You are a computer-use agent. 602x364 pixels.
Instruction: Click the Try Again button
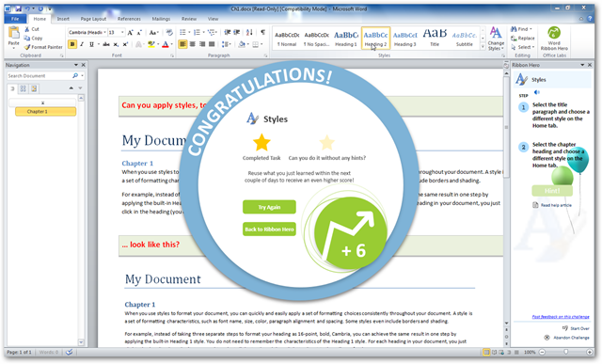269,207
